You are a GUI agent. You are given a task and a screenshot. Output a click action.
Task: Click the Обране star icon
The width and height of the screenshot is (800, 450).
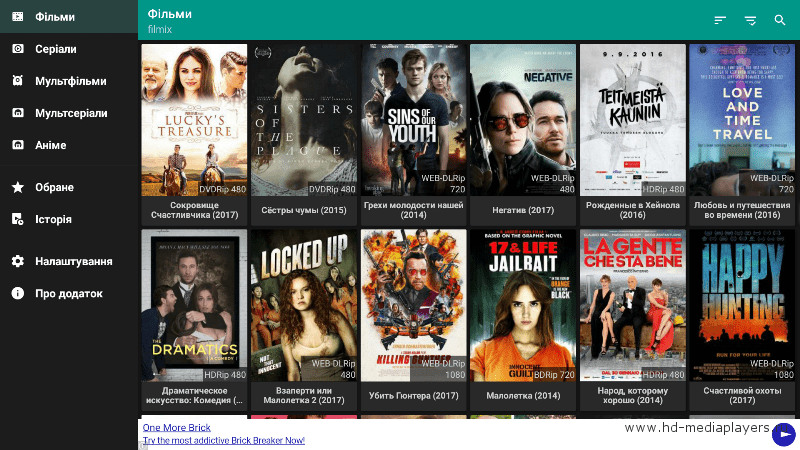point(18,187)
